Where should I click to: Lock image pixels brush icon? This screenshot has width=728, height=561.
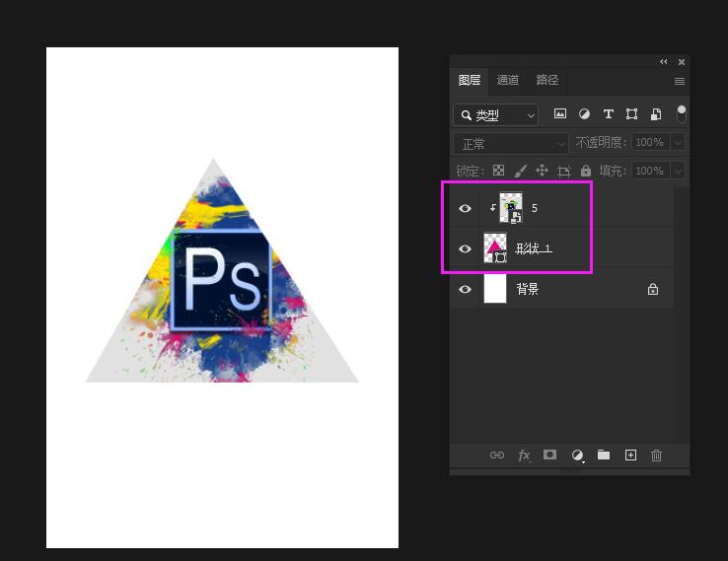[521, 171]
